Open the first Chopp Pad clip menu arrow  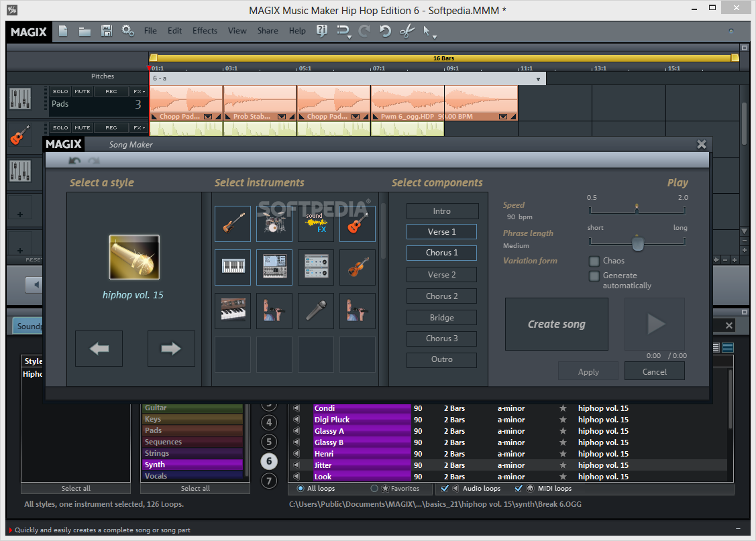pos(208,117)
